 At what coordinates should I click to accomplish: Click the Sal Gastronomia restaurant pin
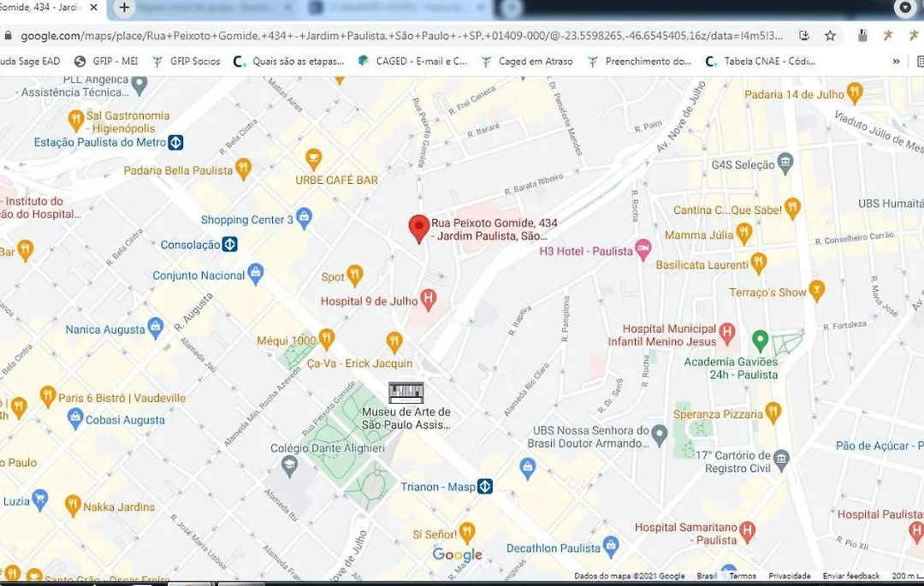[x=75, y=120]
